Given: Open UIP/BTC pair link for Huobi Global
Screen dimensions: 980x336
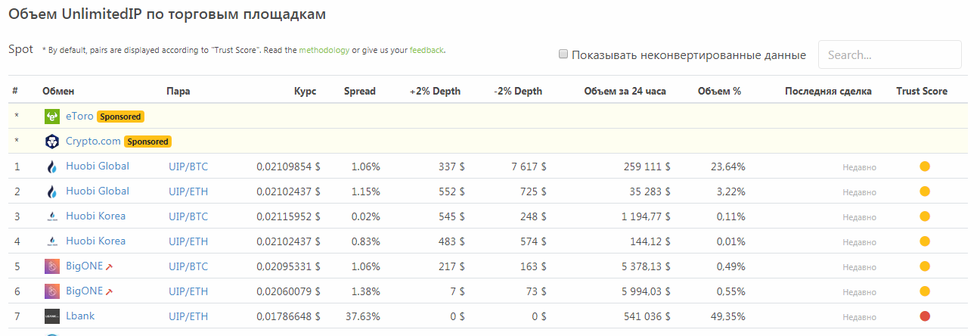Looking at the screenshot, I should (188, 166).
